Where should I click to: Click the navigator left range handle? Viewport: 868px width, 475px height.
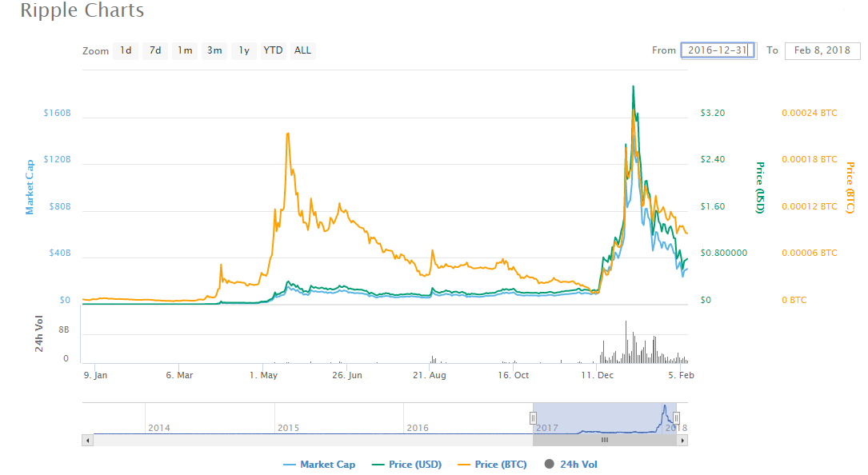pos(533,417)
